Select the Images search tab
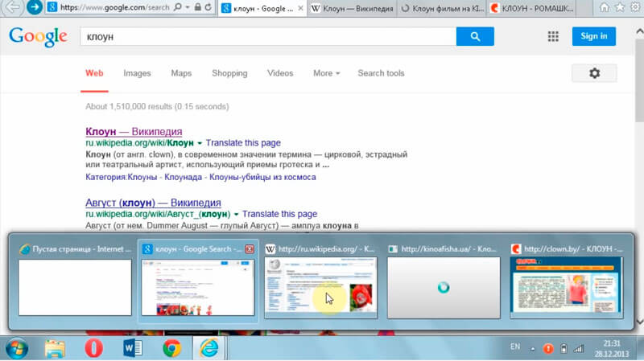This screenshot has height=361, width=644. [x=137, y=73]
